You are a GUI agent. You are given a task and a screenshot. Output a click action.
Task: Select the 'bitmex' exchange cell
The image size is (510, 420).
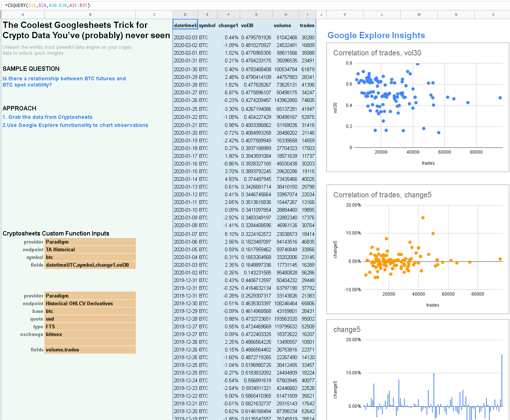pyautogui.click(x=90, y=334)
